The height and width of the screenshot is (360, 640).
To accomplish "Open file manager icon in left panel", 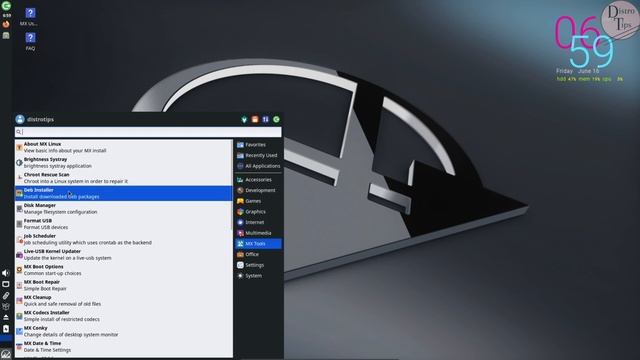I will (6, 36).
